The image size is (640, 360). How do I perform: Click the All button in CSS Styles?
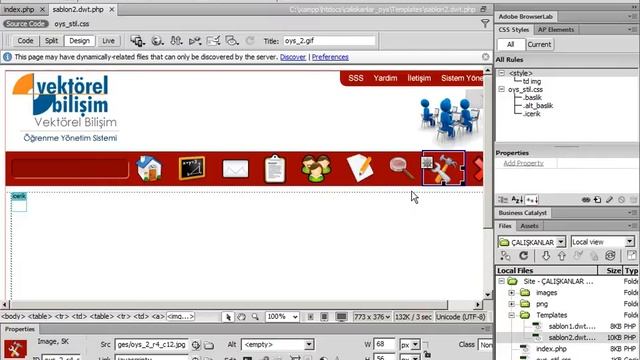[511, 44]
